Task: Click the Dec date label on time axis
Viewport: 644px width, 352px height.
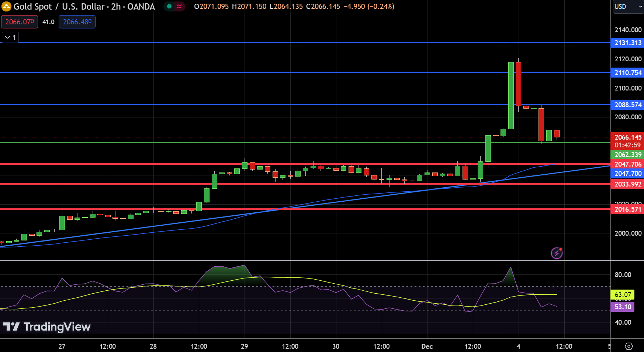Action: pos(427,346)
